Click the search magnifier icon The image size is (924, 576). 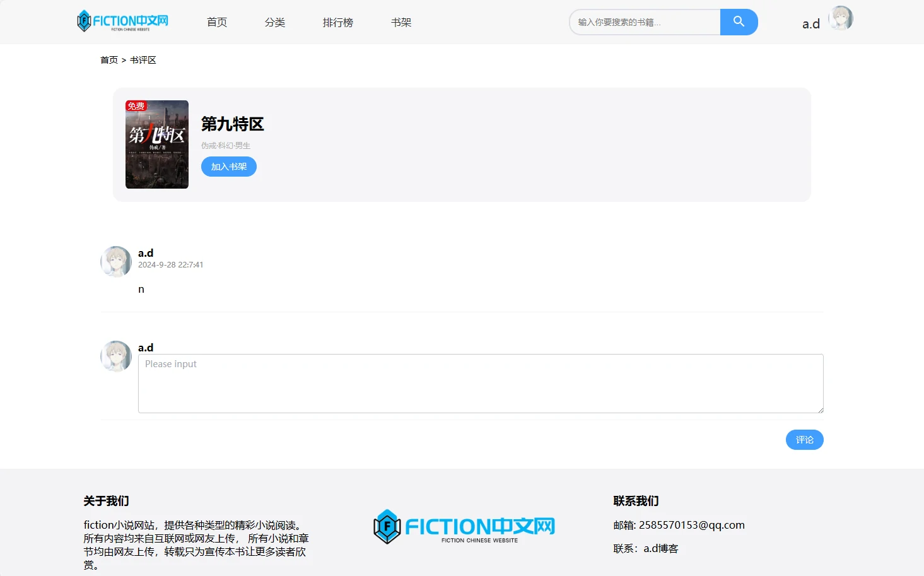coord(739,21)
